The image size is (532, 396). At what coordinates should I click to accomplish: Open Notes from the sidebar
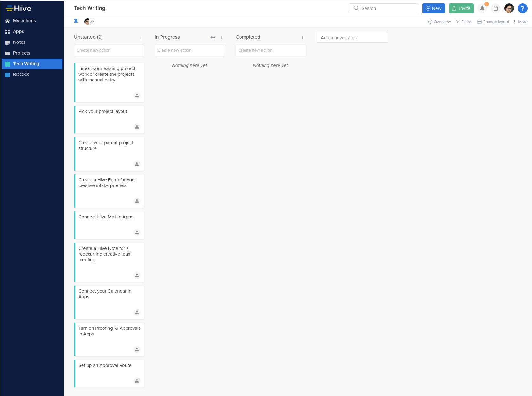coord(19,42)
